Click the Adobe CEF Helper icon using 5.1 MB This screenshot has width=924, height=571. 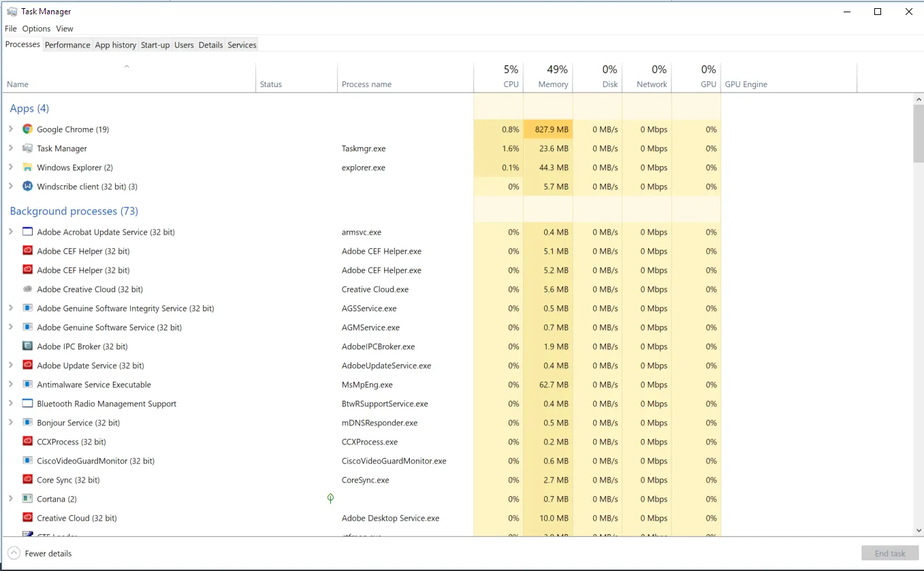(27, 251)
